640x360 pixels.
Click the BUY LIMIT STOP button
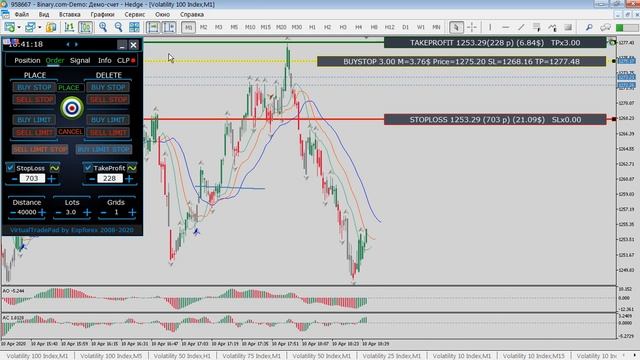coord(104,149)
